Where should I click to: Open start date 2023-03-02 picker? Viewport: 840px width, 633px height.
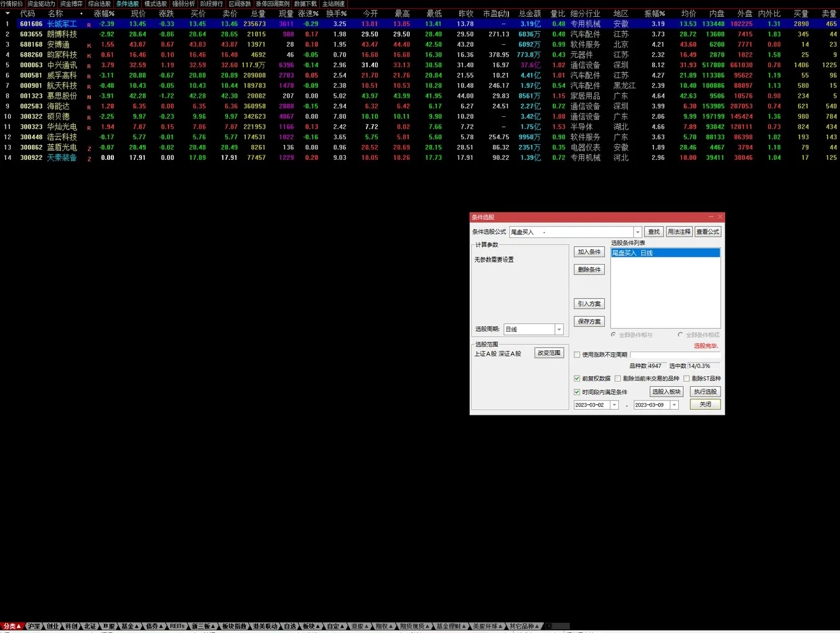click(614, 405)
